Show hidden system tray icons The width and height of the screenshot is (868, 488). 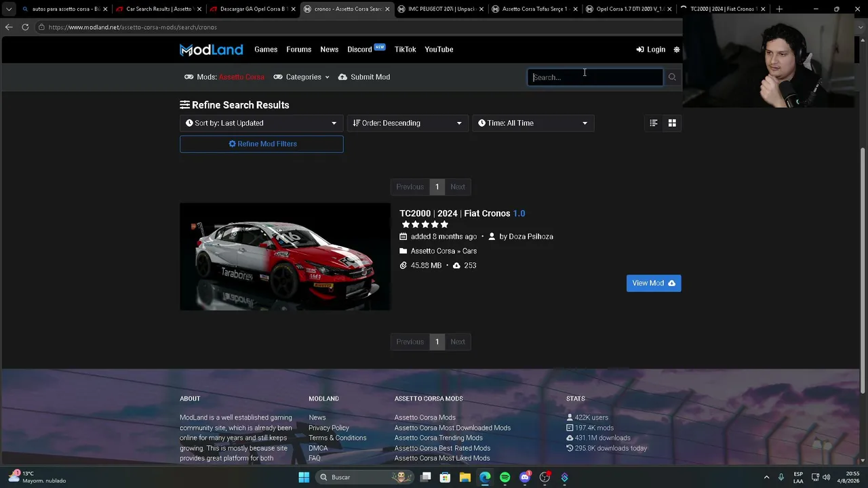[x=766, y=477]
